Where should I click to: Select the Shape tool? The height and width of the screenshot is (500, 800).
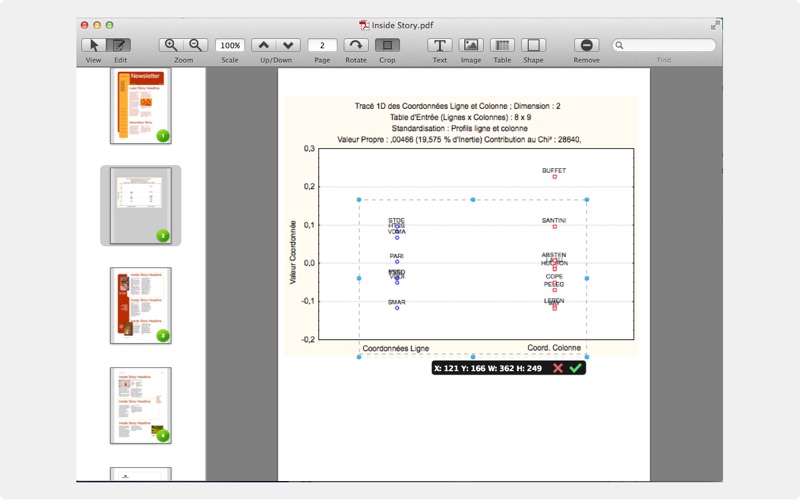point(533,45)
